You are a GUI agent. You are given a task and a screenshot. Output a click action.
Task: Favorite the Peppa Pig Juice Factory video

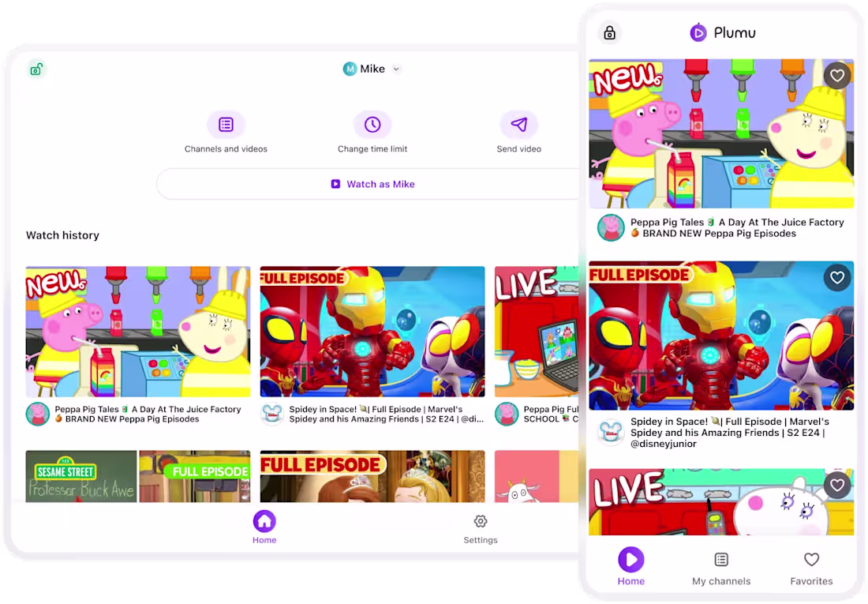pos(837,75)
